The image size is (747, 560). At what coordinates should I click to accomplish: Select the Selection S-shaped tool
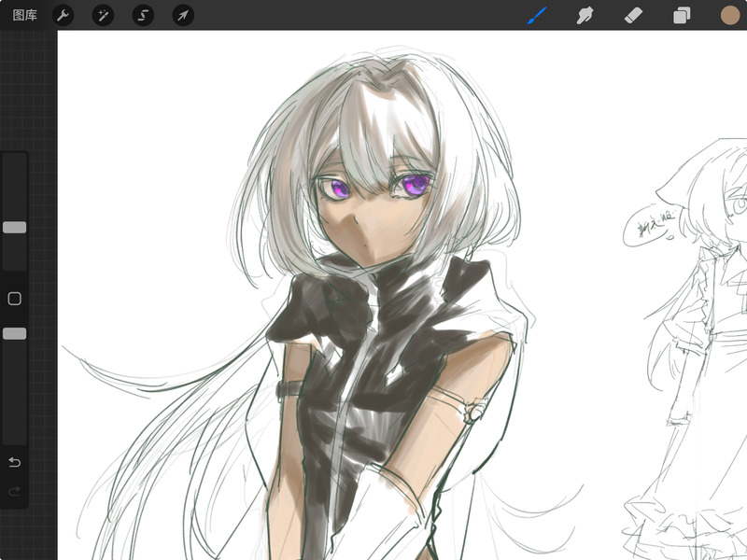pos(143,15)
